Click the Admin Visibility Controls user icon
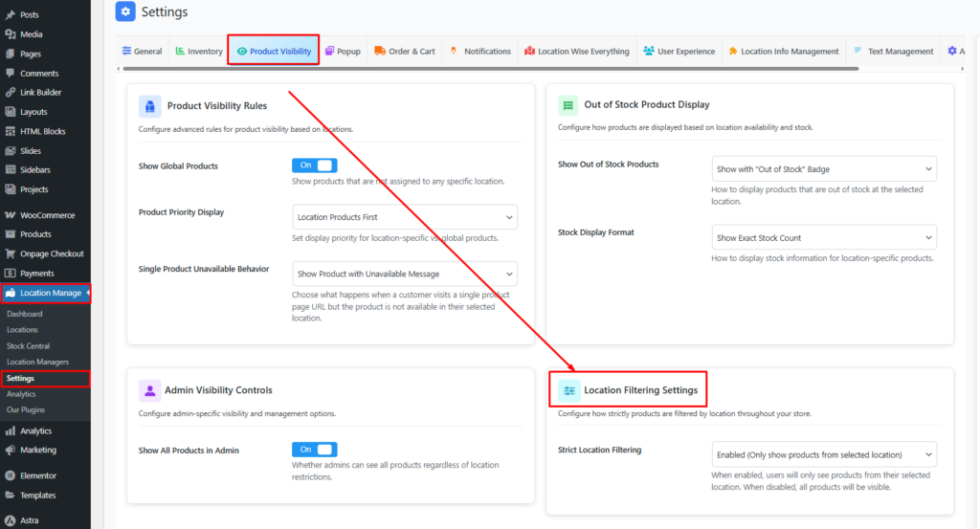Screen dimensions: 980x529 pyautogui.click(x=149, y=390)
